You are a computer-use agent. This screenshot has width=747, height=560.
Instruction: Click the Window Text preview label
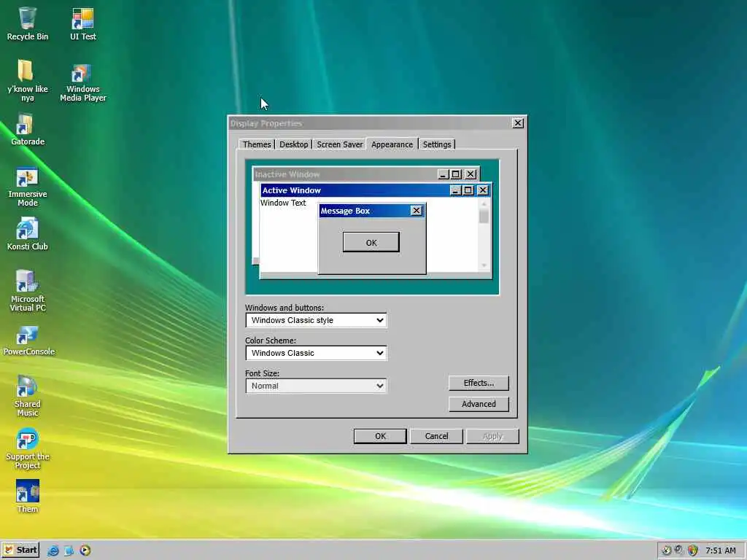tap(283, 203)
